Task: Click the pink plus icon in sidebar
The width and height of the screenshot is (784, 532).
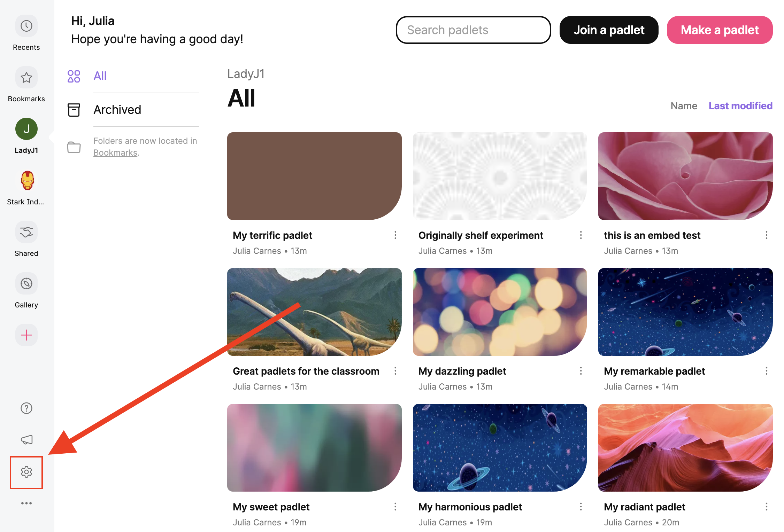Action: click(26, 335)
